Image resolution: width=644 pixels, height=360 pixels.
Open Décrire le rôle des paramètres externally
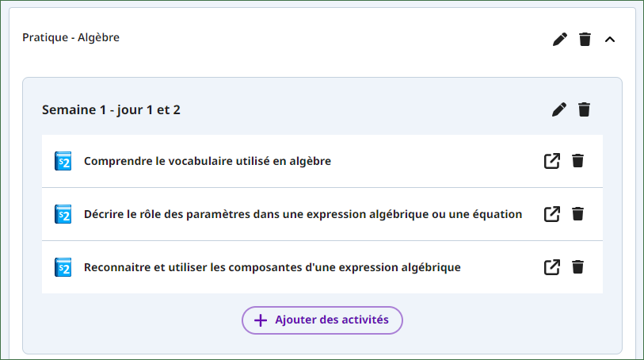[552, 213]
